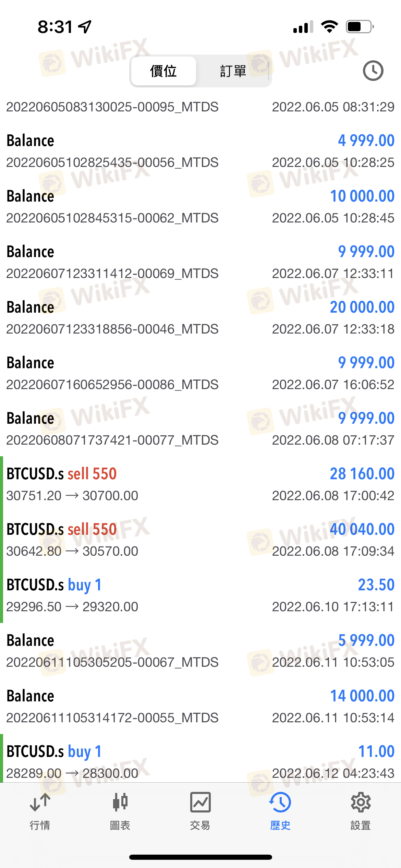Image resolution: width=401 pixels, height=868 pixels.
Task: Tap the Wi-Fi status icon
Action: pos(329,27)
